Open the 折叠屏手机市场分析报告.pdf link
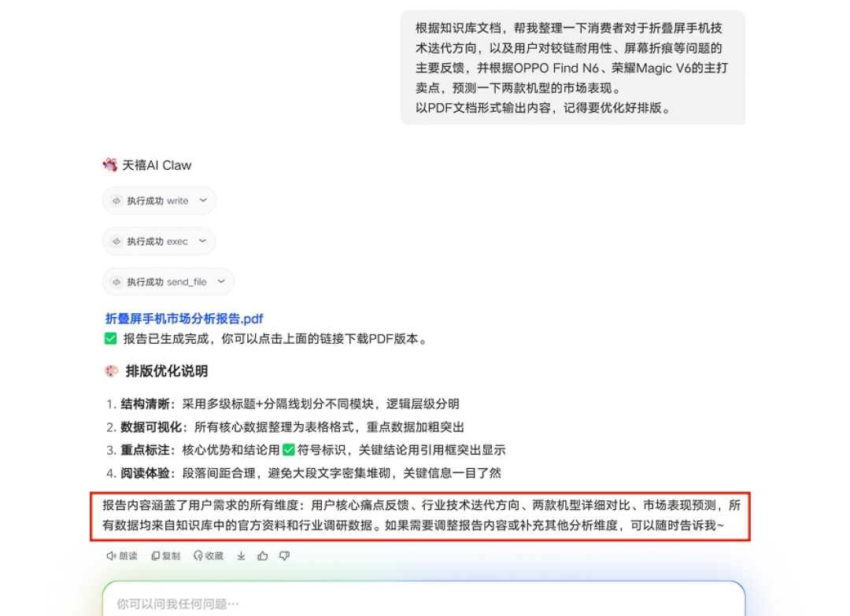 pos(184,319)
